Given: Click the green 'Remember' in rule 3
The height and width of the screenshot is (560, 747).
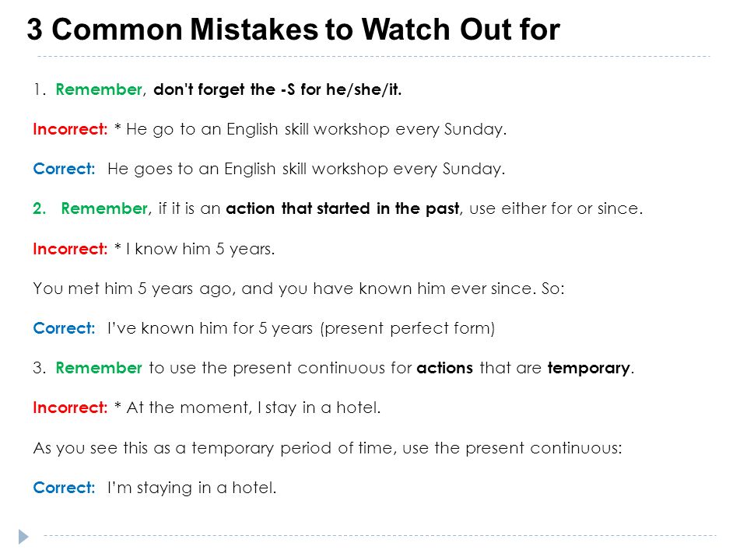Looking at the screenshot, I should (x=99, y=368).
